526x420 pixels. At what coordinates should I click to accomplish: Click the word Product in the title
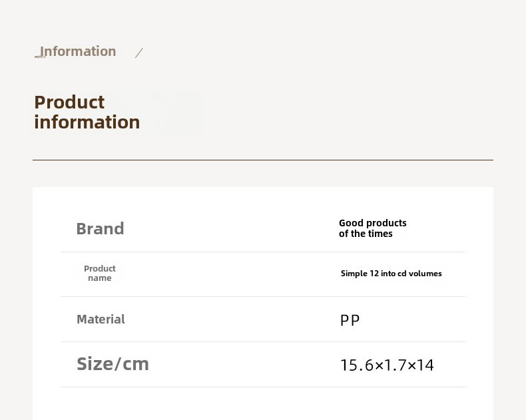pyautogui.click(x=69, y=102)
